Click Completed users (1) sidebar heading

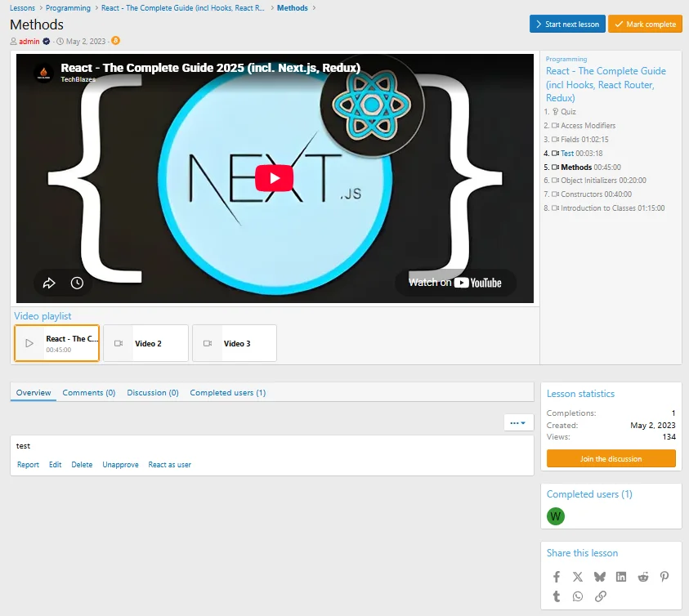coord(589,494)
